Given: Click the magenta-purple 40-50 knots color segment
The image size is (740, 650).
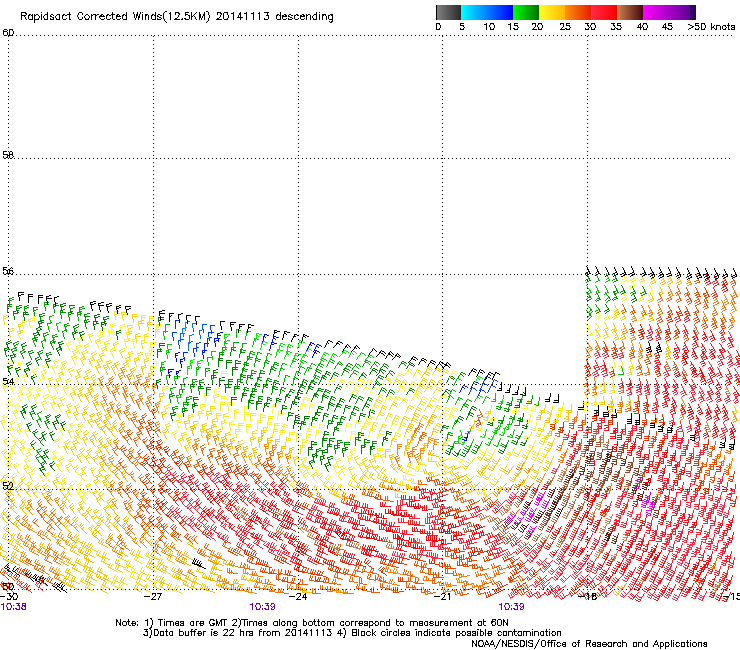Looking at the screenshot, I should tap(669, 12).
